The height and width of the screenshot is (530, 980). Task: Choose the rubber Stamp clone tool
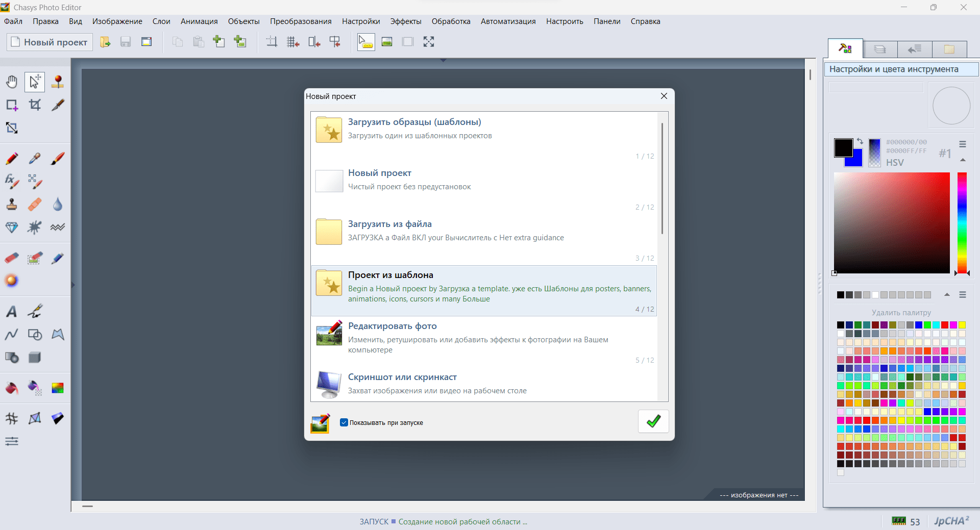pyautogui.click(x=12, y=205)
